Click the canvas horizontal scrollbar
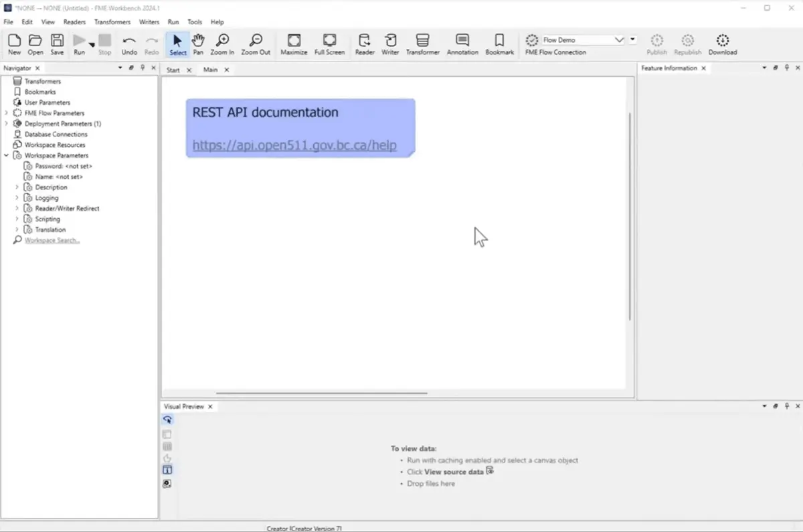The height and width of the screenshot is (532, 803). coord(321,393)
